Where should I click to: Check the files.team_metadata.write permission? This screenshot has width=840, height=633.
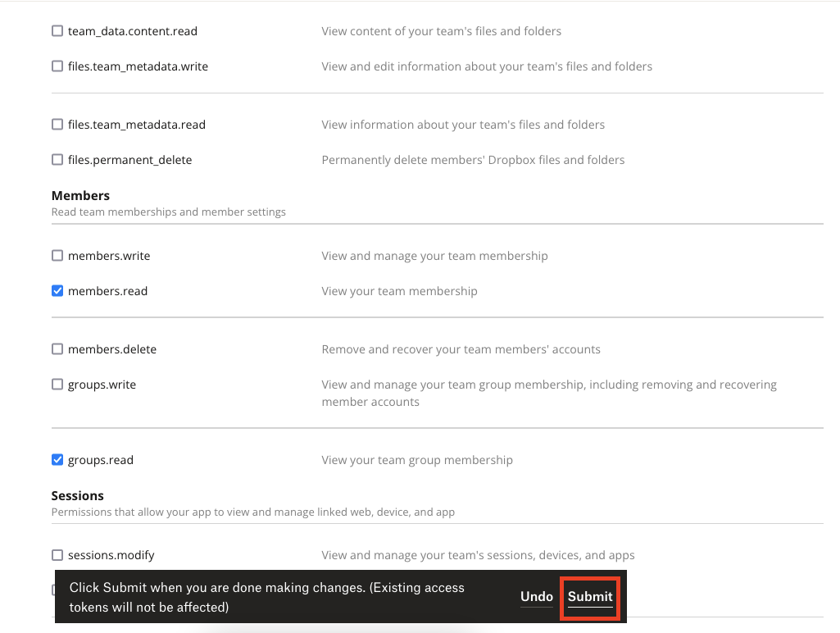57,66
